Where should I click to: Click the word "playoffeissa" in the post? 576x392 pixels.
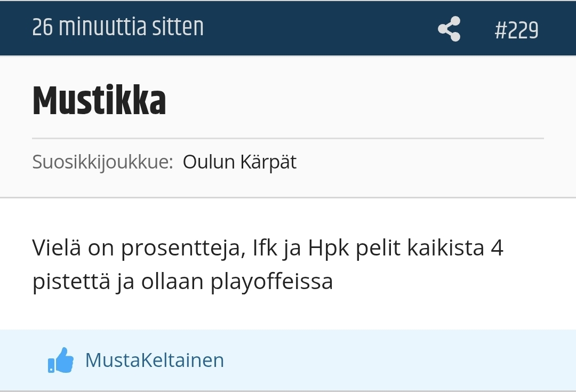click(x=271, y=282)
